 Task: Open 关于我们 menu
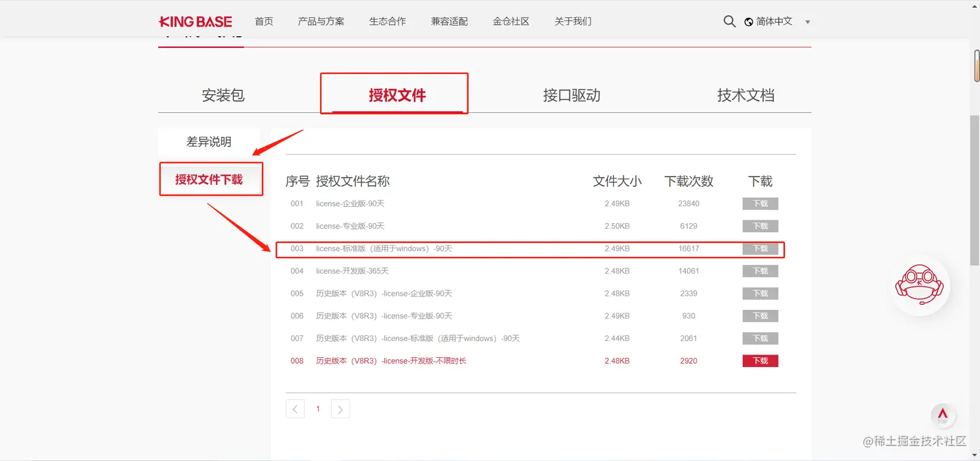573,21
